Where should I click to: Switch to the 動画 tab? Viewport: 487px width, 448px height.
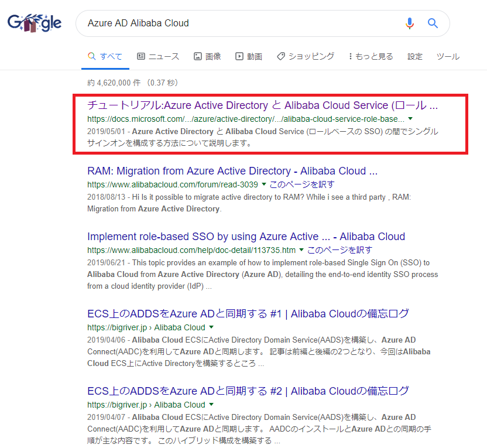point(249,57)
